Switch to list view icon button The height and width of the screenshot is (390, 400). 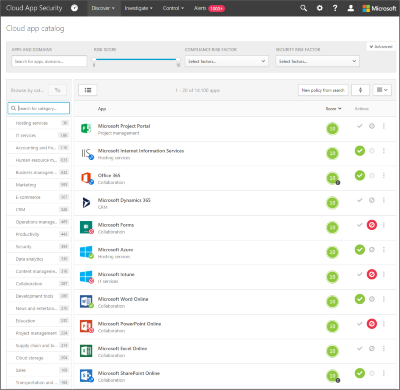point(88,90)
